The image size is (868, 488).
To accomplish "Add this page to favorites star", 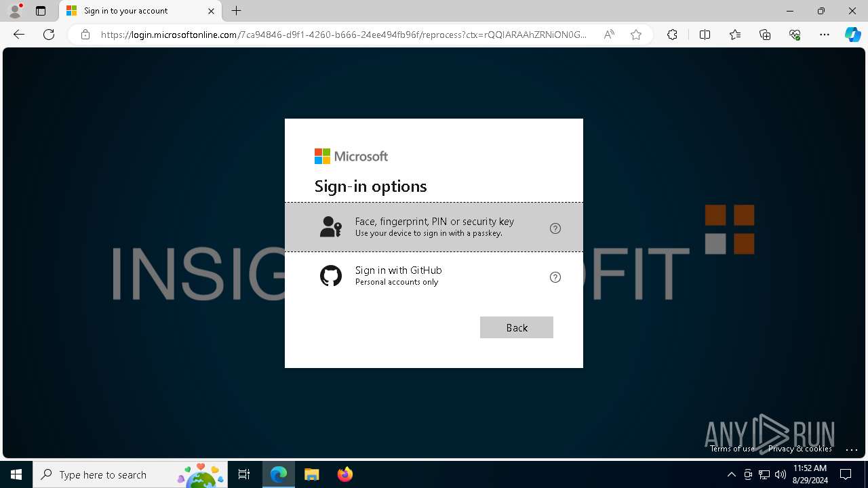I will (636, 35).
